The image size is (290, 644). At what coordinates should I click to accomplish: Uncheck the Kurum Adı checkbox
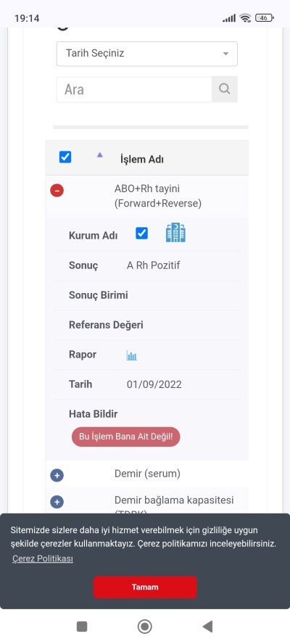click(141, 234)
